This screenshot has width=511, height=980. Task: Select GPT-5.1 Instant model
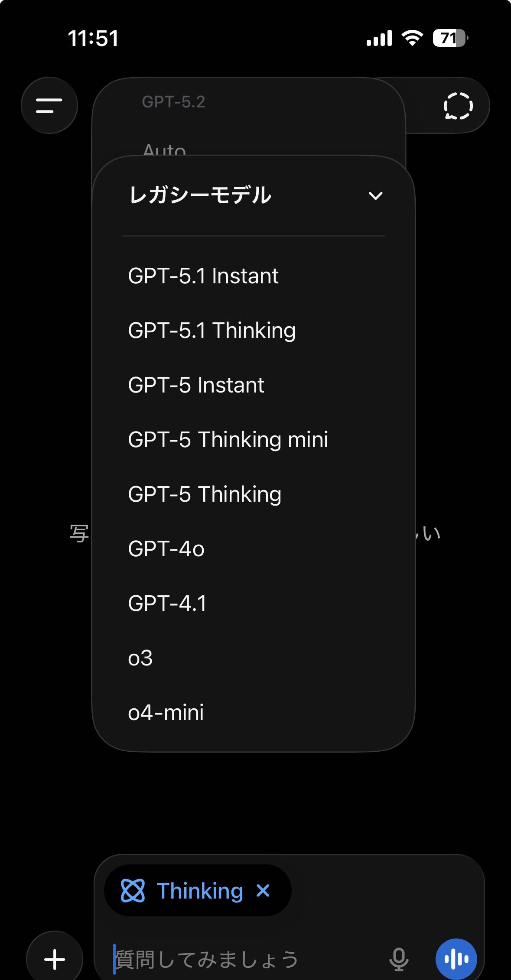point(203,276)
